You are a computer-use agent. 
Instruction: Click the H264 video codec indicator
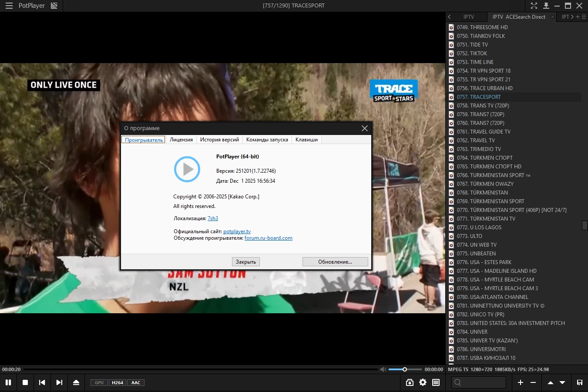118,383
